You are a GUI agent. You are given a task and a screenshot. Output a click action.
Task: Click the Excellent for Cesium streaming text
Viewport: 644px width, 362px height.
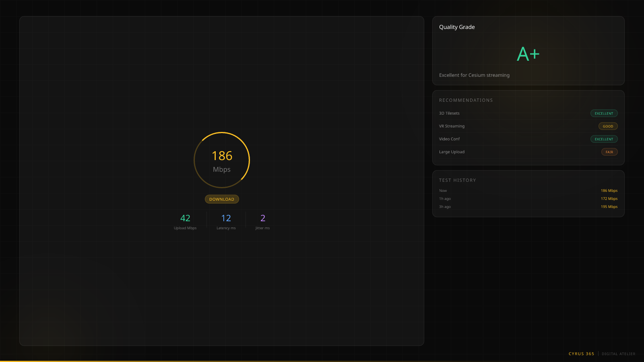(474, 75)
